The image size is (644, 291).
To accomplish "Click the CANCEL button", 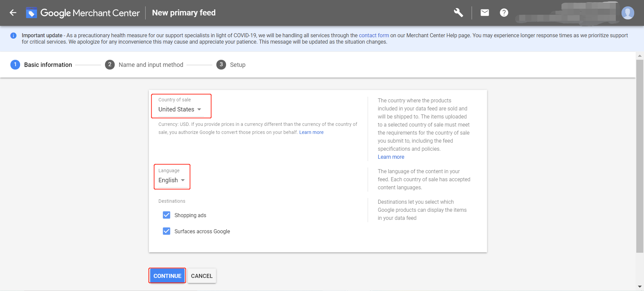I will pos(202,276).
